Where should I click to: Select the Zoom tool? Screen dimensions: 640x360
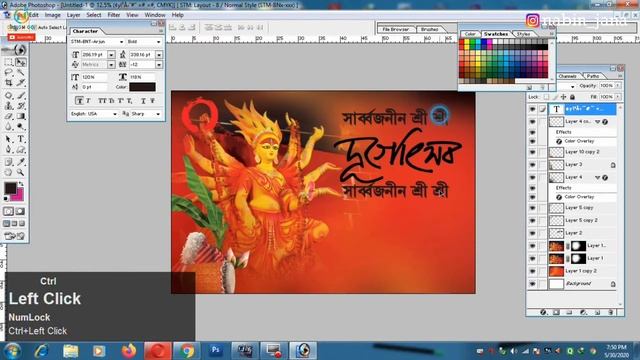coord(20,173)
